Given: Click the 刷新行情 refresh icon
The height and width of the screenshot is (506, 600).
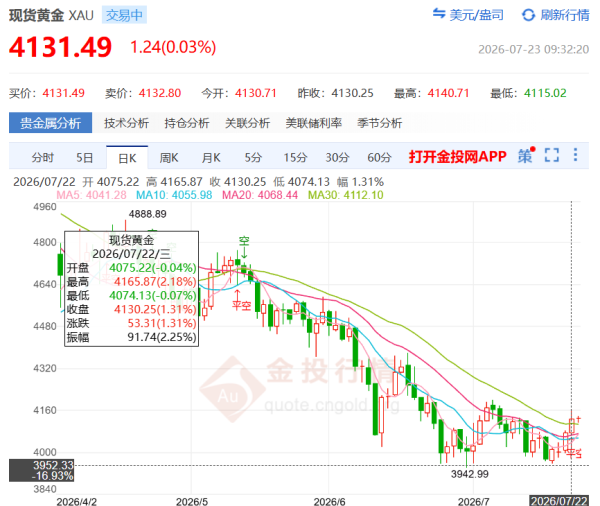Looking at the screenshot, I should tap(528, 15).
